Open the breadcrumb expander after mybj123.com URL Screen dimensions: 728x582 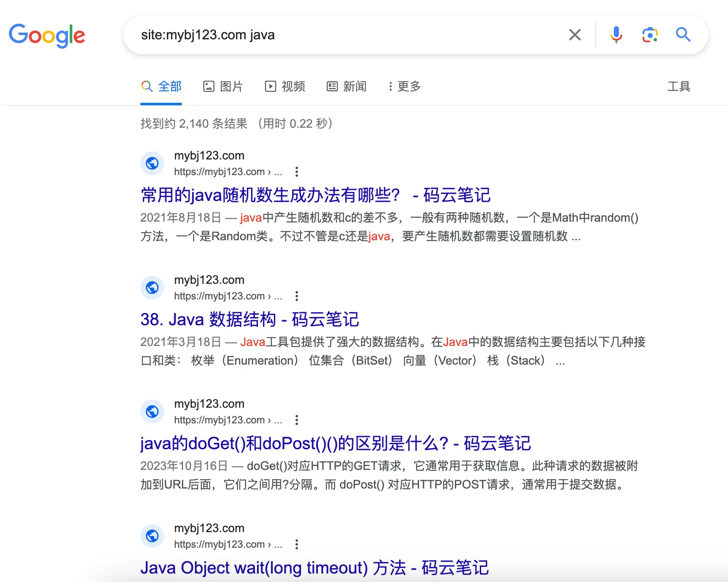pos(278,172)
